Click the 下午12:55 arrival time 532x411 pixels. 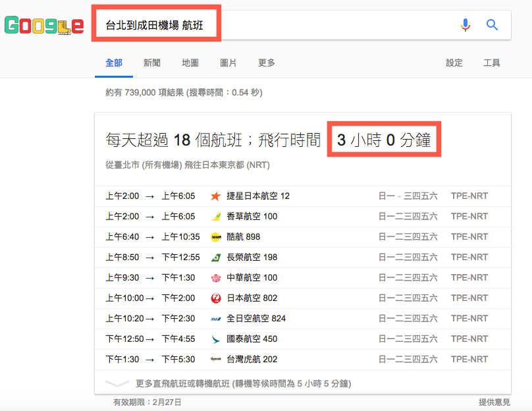tap(180, 258)
